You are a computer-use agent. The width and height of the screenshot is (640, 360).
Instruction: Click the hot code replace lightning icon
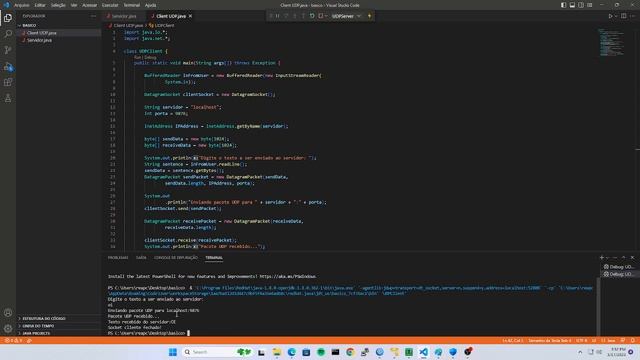point(369,16)
